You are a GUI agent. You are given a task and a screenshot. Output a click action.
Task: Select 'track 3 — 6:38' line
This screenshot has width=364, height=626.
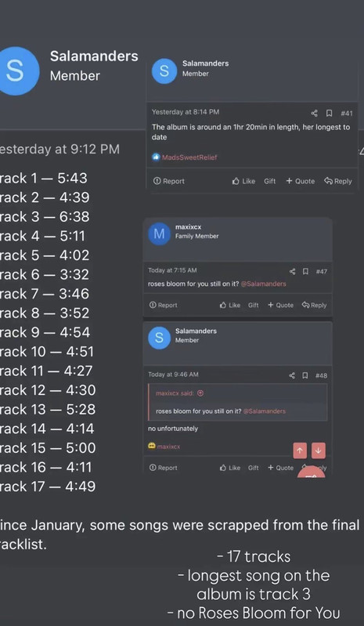click(x=45, y=217)
